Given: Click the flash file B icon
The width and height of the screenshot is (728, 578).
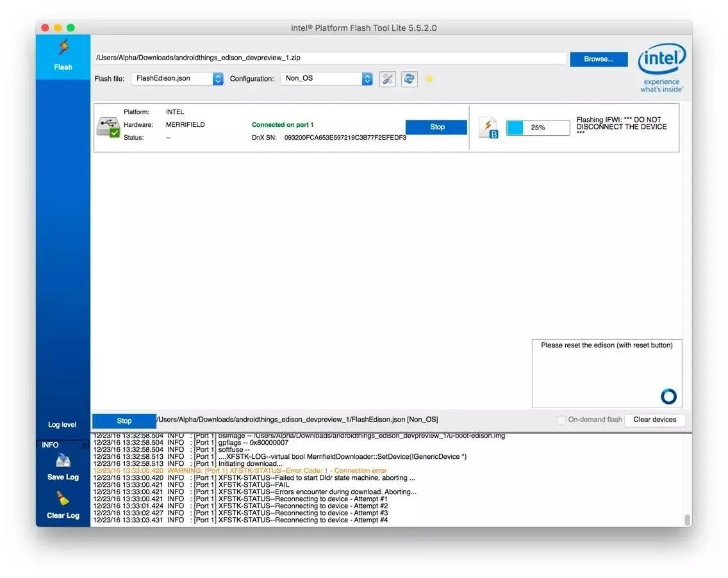Looking at the screenshot, I should 489,128.
